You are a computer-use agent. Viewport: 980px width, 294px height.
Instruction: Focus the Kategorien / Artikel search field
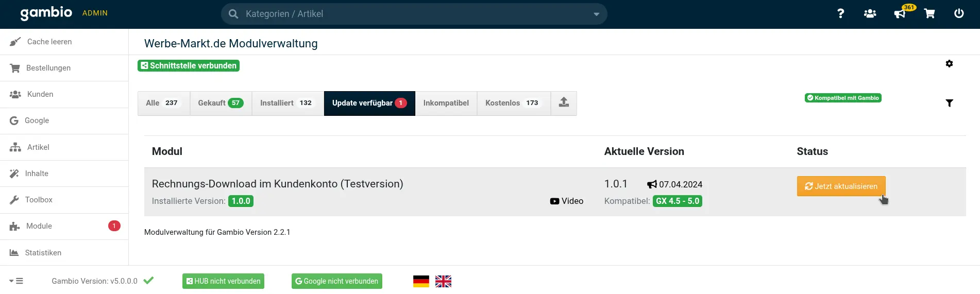pos(414,14)
